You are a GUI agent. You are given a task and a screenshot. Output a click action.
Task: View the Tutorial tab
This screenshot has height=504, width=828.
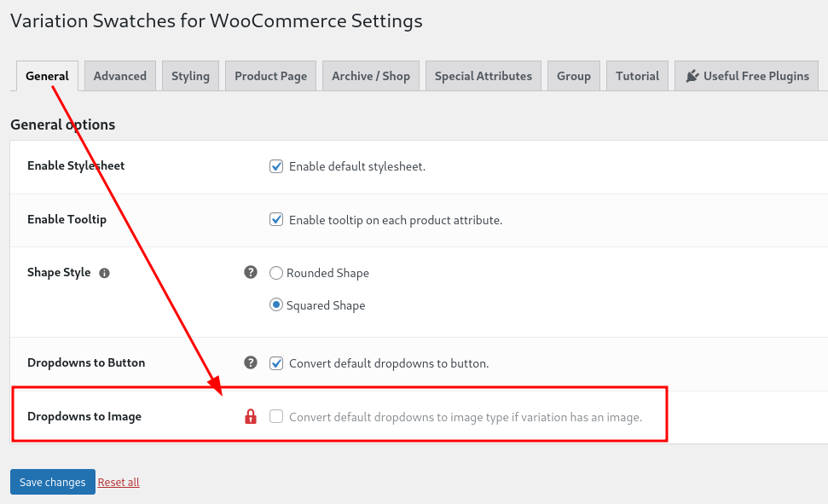[x=637, y=76]
